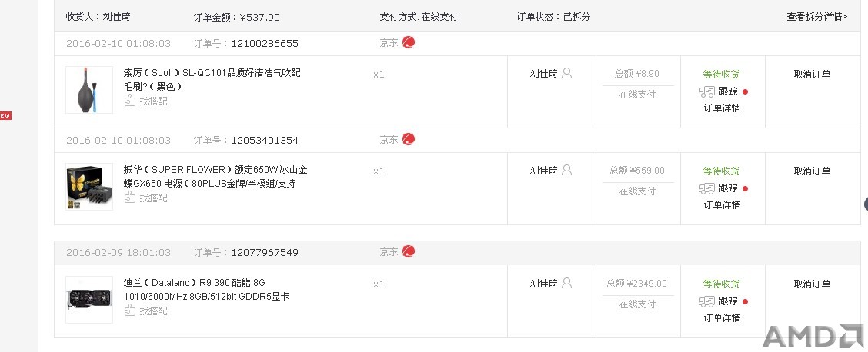868x352 pixels.
Task: Click the person icon next to 刘佳琦 in first order
Action: (x=567, y=73)
